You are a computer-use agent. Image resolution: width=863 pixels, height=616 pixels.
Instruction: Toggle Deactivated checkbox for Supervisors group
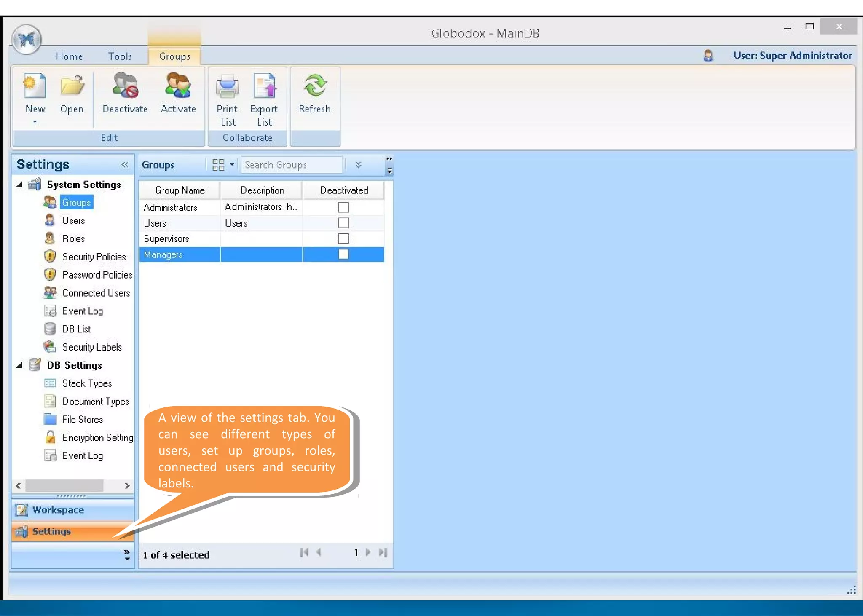click(x=343, y=238)
